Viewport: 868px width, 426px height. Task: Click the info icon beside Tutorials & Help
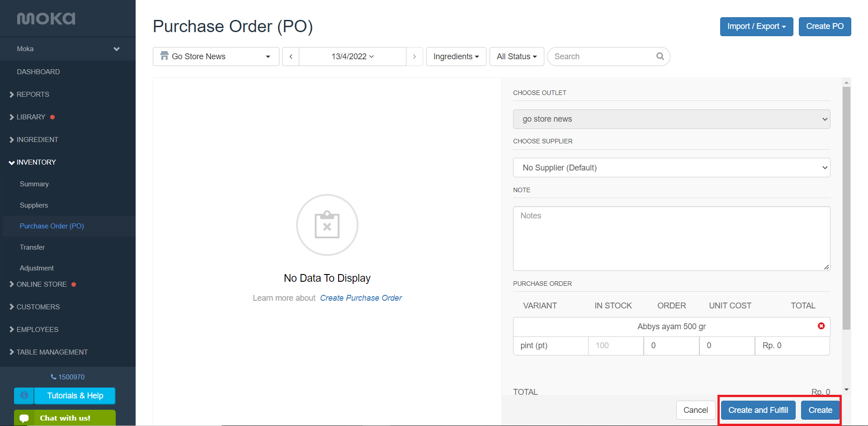click(24, 396)
